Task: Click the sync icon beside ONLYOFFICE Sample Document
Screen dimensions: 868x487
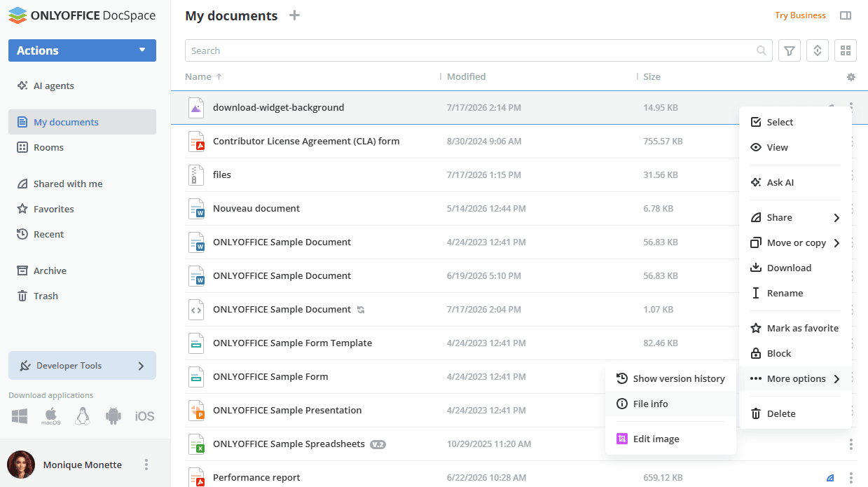Action: (x=361, y=310)
